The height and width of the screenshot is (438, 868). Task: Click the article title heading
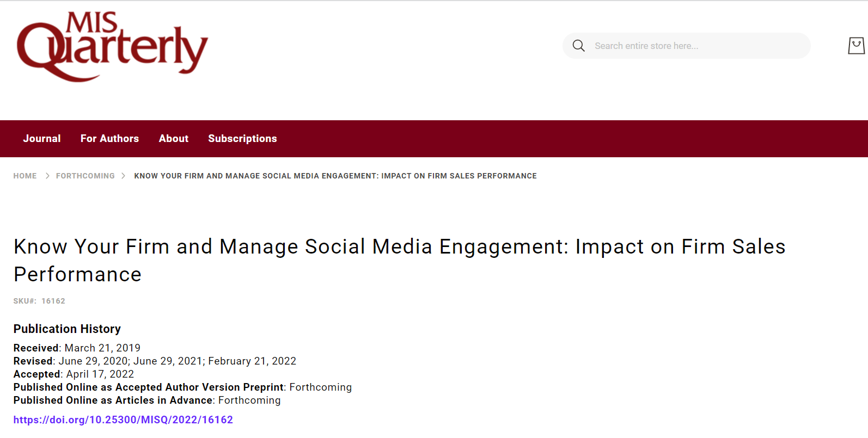coord(400,260)
